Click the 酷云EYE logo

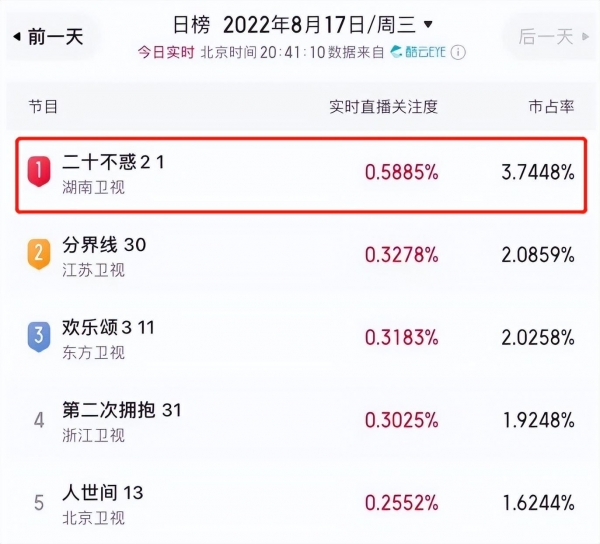click(x=418, y=52)
